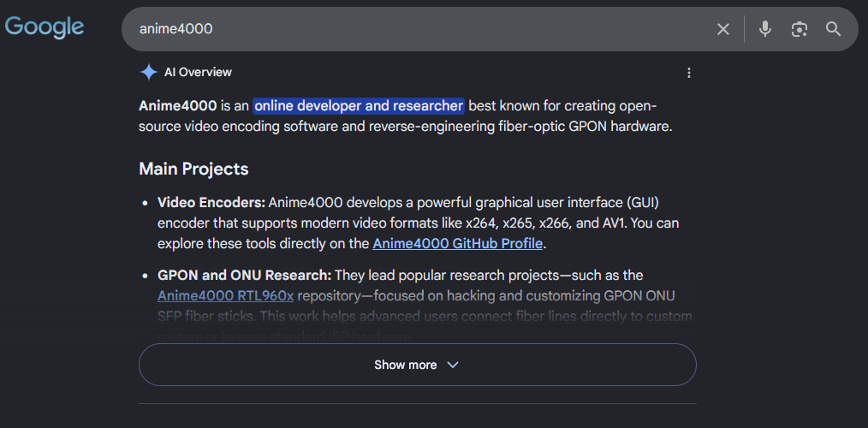Click the bold 'Anime4000' word in the summary
The width and height of the screenshot is (868, 428).
(178, 105)
